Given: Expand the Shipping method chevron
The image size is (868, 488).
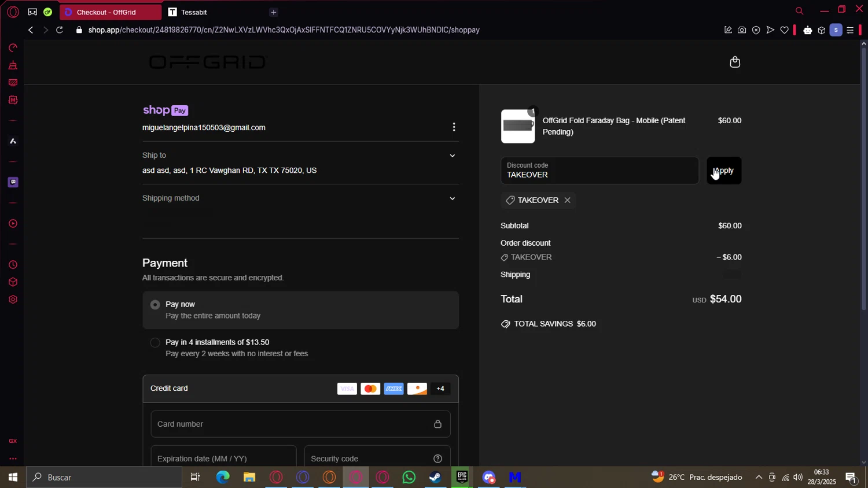Looking at the screenshot, I should coord(453,198).
